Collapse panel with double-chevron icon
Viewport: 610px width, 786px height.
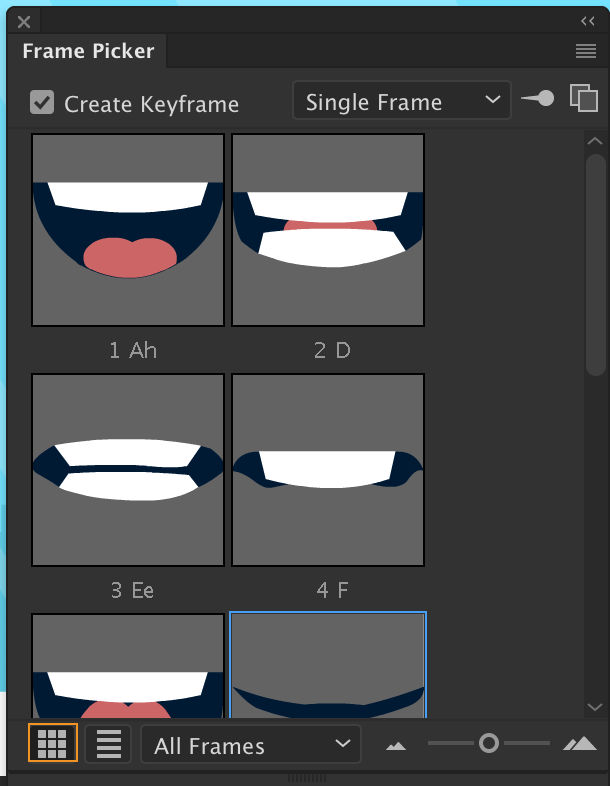588,21
